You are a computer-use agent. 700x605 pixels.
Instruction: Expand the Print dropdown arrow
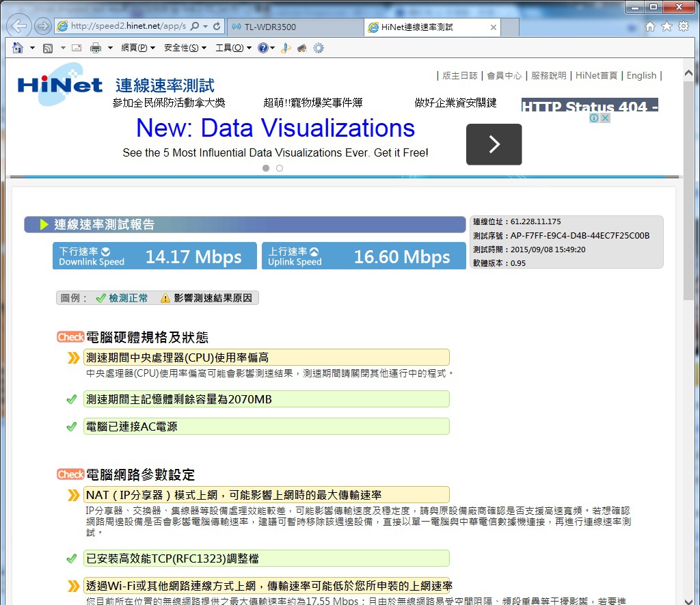[110, 48]
